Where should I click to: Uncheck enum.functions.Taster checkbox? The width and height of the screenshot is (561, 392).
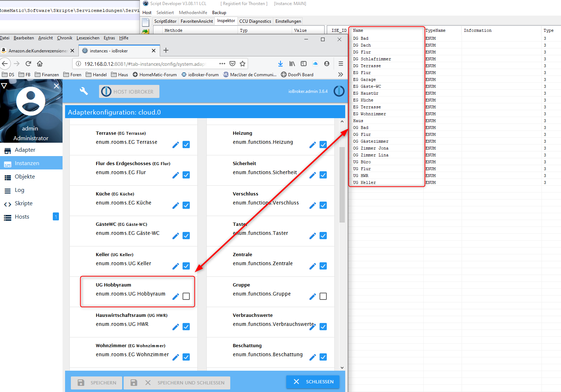click(323, 236)
